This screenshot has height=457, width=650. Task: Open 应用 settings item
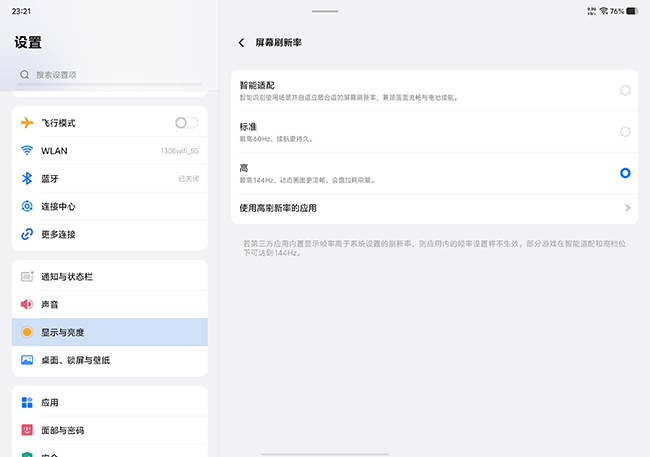point(109,402)
